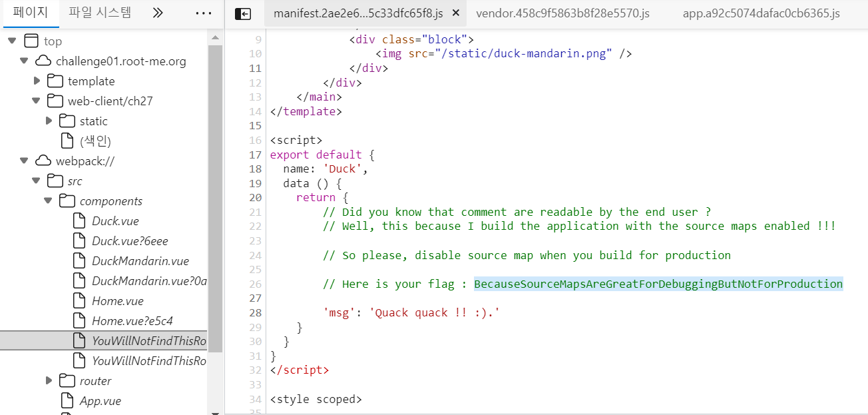
Task: Toggle the navigator sidebar icon
Action: (x=243, y=13)
